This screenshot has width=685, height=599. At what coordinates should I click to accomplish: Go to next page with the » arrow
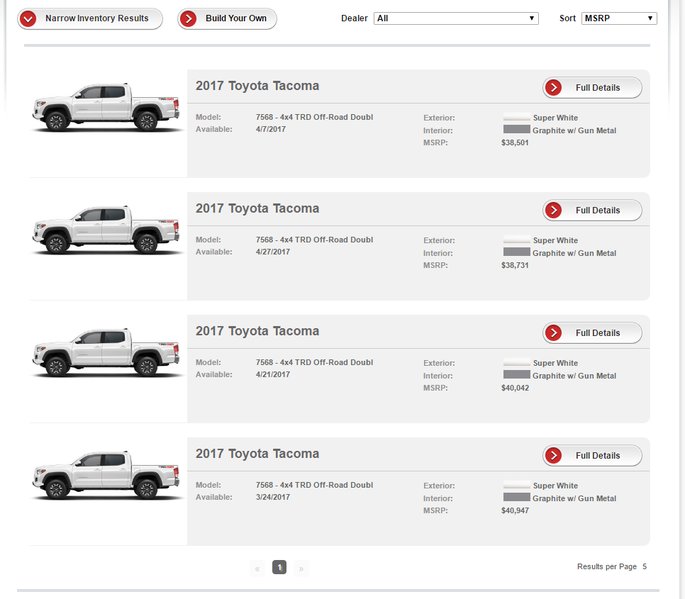(x=301, y=568)
